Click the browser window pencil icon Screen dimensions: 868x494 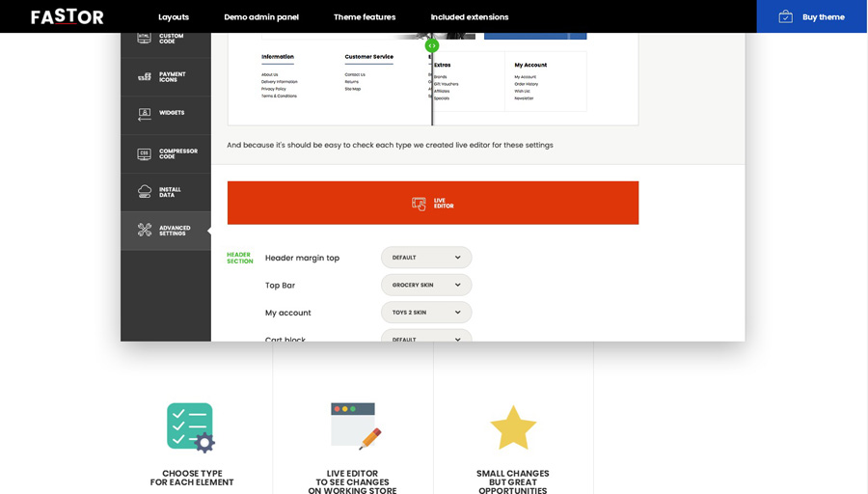coord(355,426)
